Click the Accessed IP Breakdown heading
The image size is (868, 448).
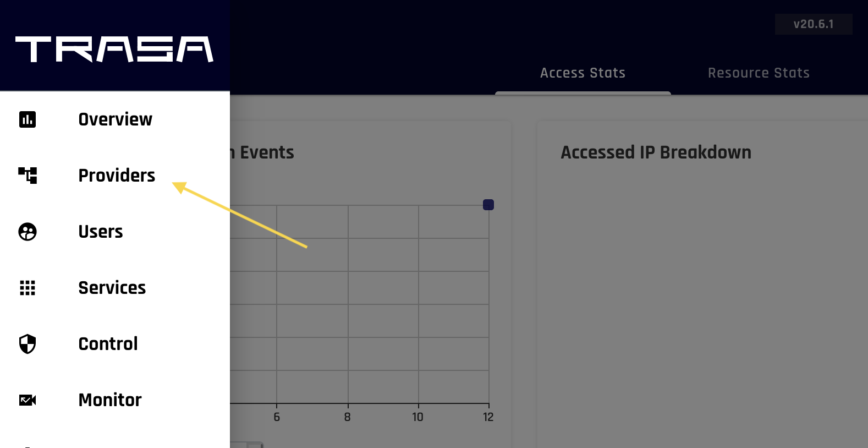coord(656,152)
